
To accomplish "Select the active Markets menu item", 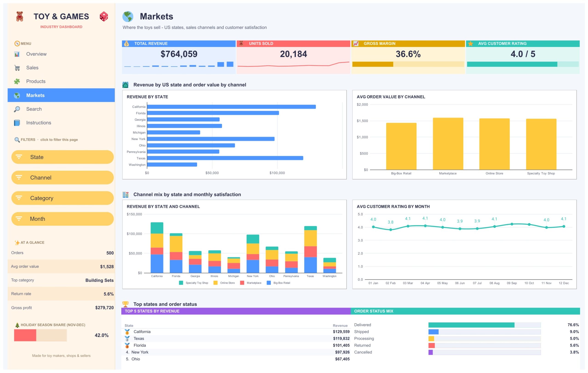I will click(x=61, y=95).
